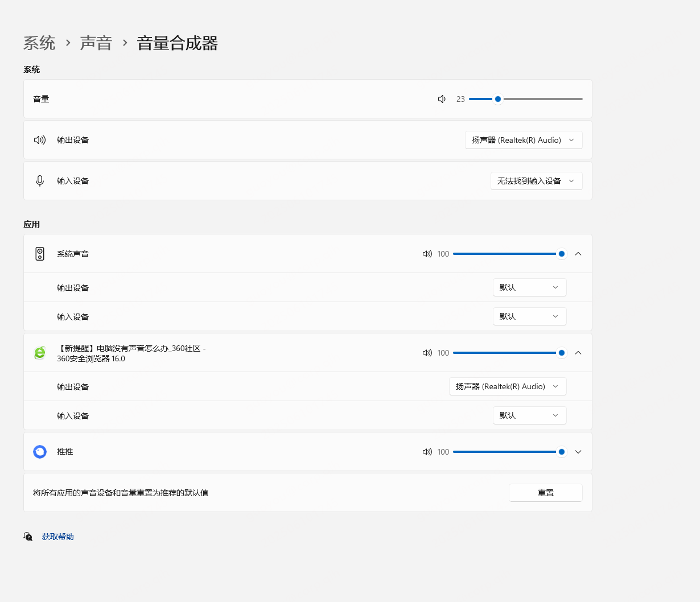This screenshot has height=602, width=700.
Task: Click the master 音量 slider track
Action: pyautogui.click(x=541, y=99)
